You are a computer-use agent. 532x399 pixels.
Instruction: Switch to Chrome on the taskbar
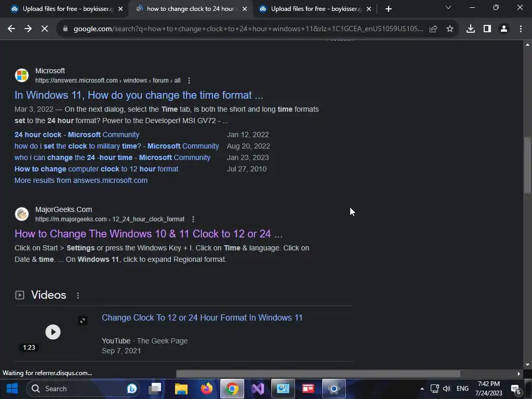click(x=232, y=389)
